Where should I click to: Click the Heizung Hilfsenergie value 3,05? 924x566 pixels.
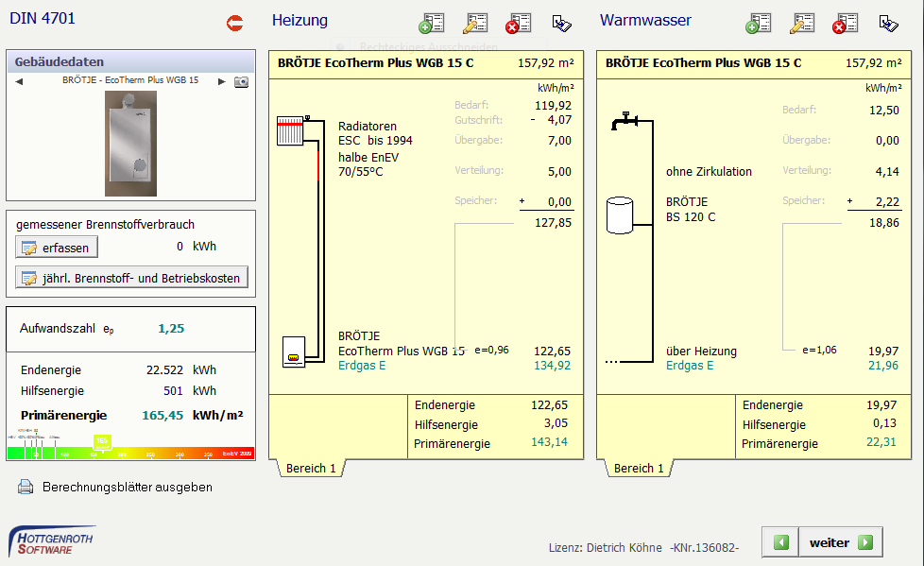[x=556, y=423]
